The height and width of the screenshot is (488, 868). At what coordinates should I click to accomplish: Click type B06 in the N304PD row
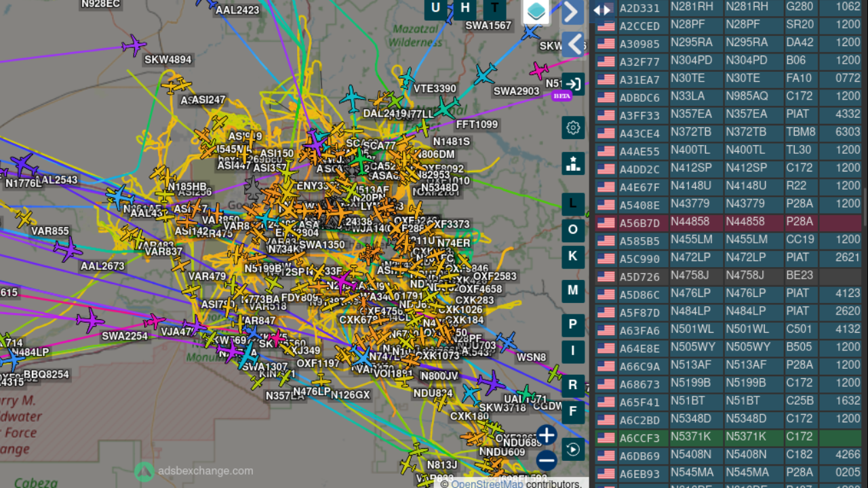click(x=795, y=61)
